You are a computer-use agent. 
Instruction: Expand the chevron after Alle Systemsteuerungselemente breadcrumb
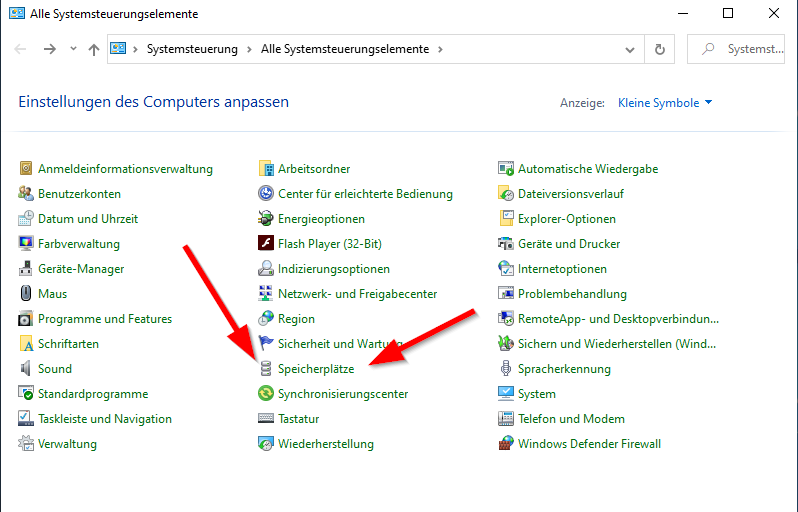tap(440, 49)
